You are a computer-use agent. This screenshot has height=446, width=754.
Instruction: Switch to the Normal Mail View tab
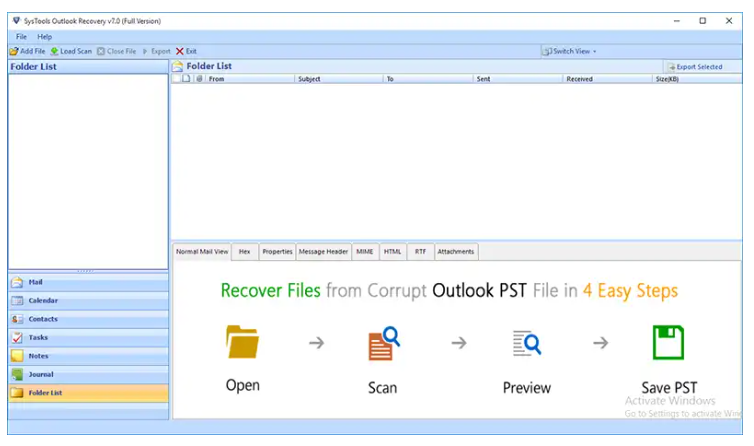[x=202, y=252]
